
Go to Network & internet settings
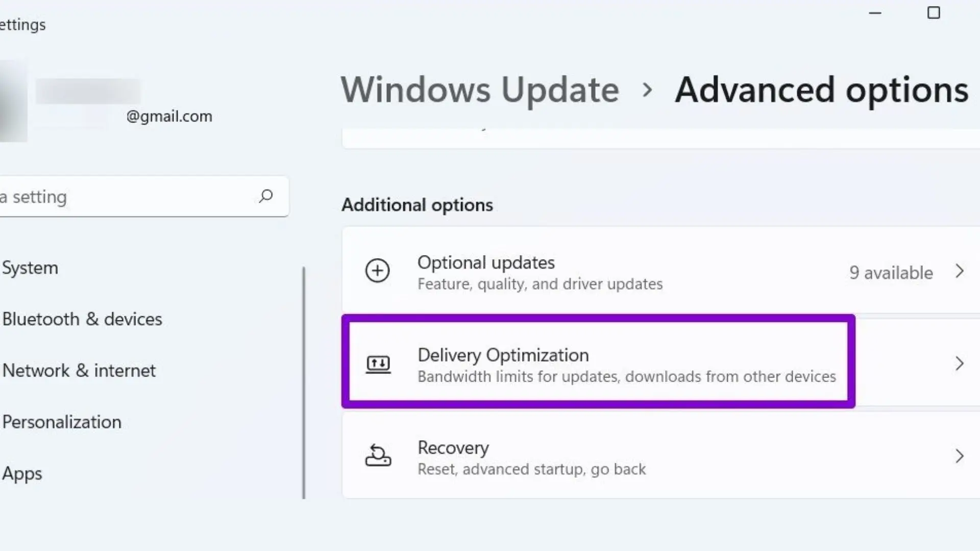click(79, 370)
